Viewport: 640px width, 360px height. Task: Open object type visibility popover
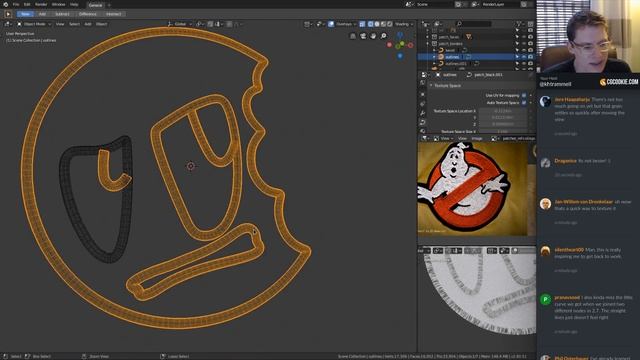308,24
